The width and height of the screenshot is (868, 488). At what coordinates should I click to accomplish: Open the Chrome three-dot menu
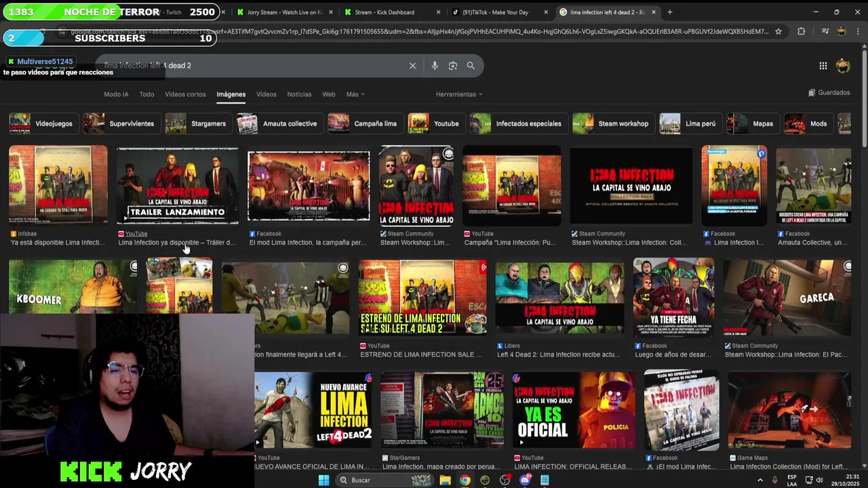tap(858, 31)
